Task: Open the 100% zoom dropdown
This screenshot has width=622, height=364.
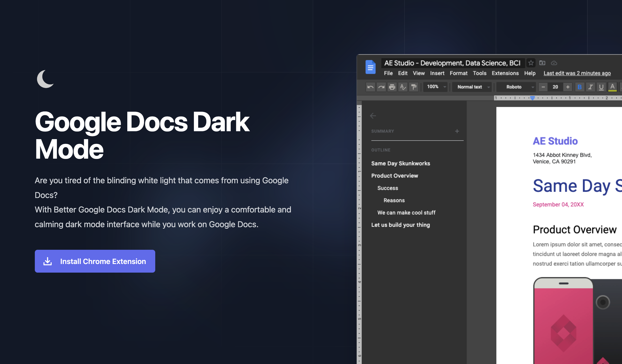Action: [435, 87]
